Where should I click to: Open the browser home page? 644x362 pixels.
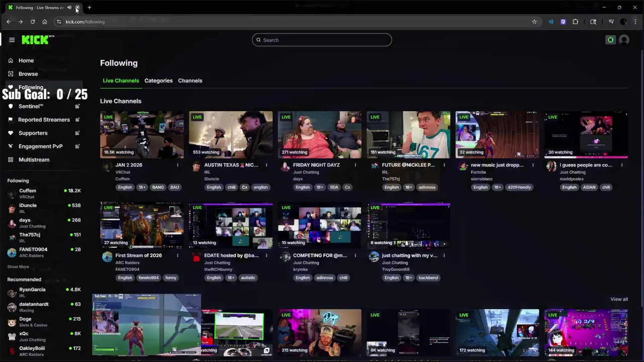tap(45, 22)
